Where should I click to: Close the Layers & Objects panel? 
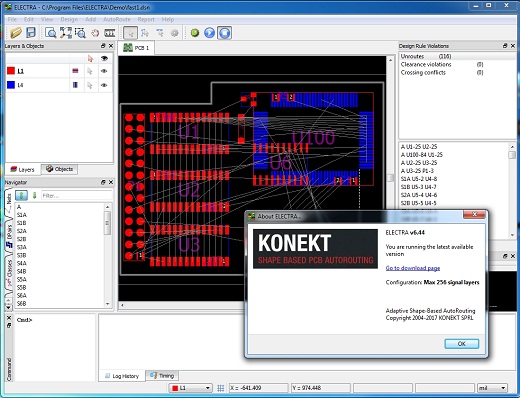[111, 46]
